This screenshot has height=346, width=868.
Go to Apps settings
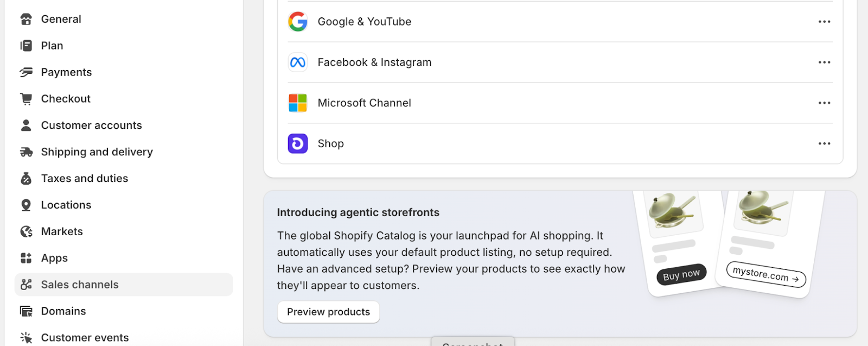pyautogui.click(x=124, y=258)
